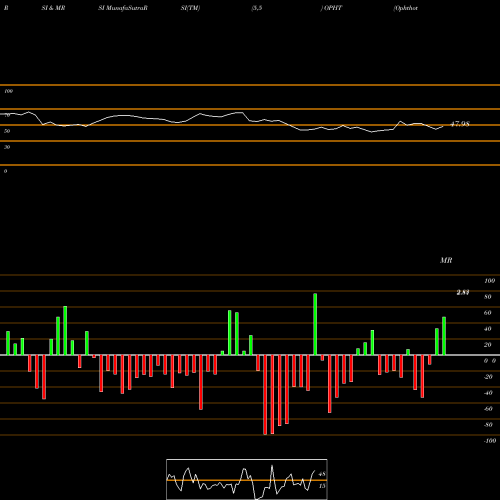The height and width of the screenshot is (500, 500).
Task: Click the 'SI(TM)' header label
Action: coord(190,8)
